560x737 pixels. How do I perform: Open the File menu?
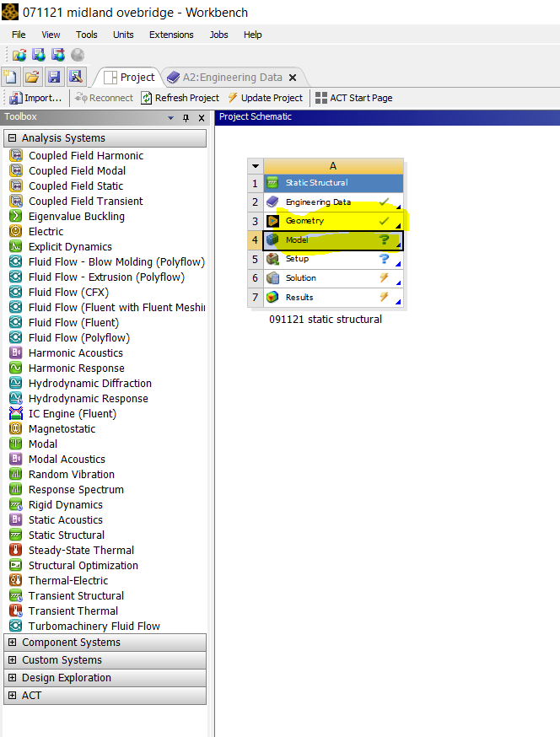19,35
